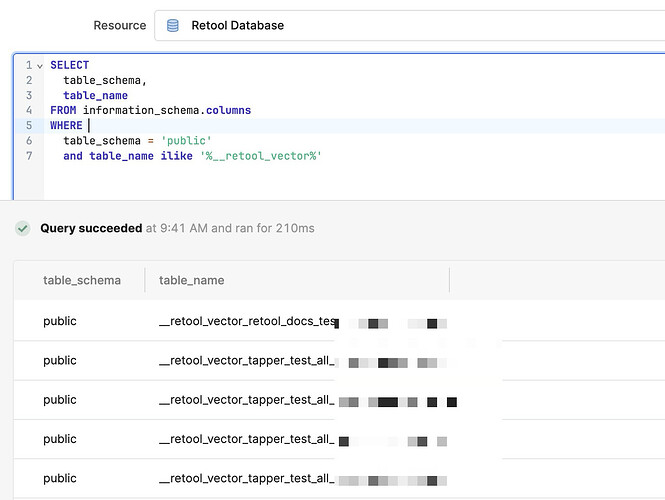Click the 'Query succeeded' status text
The width and height of the screenshot is (665, 500).
tap(91, 228)
